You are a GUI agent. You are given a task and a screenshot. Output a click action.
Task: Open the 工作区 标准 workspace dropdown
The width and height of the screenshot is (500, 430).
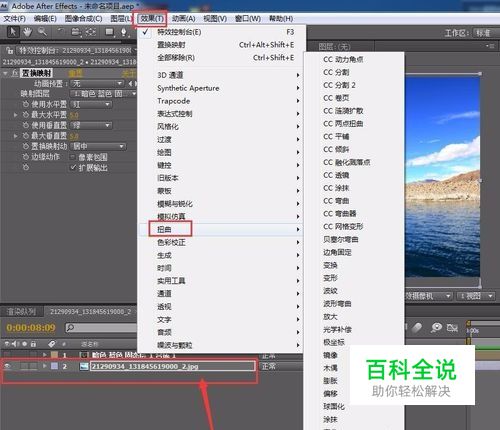[486, 33]
